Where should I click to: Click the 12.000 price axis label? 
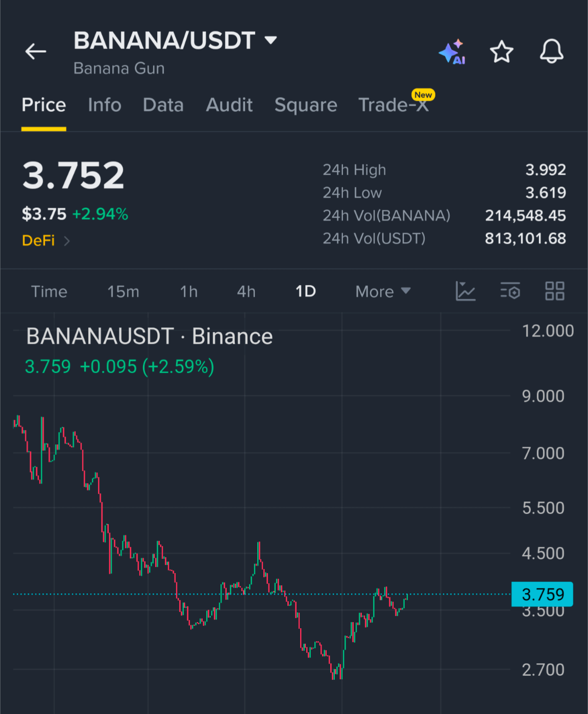(x=548, y=331)
